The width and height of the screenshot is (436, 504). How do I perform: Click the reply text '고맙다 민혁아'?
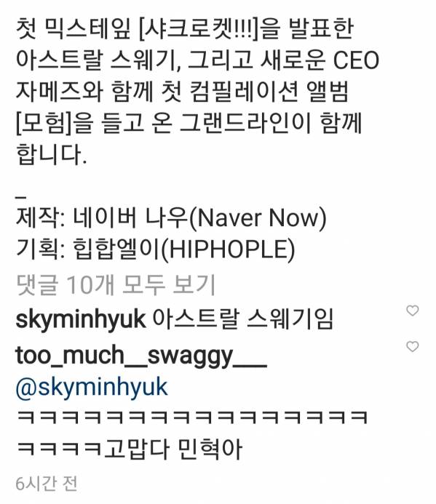173,449
